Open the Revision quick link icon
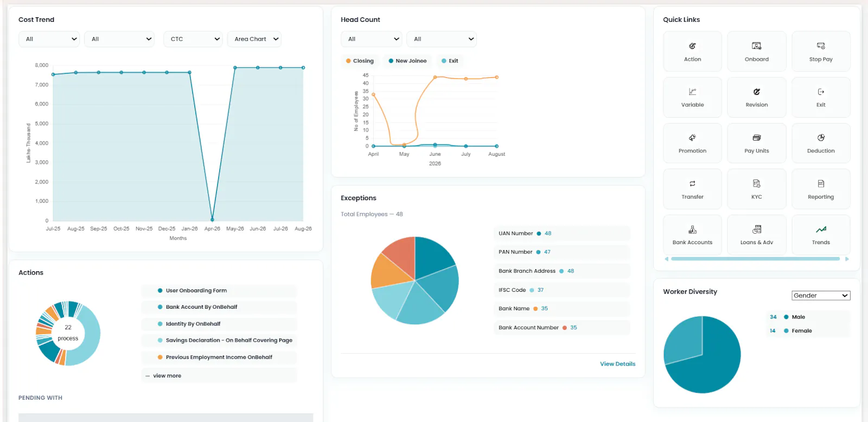The width and height of the screenshot is (868, 422). pos(756,92)
